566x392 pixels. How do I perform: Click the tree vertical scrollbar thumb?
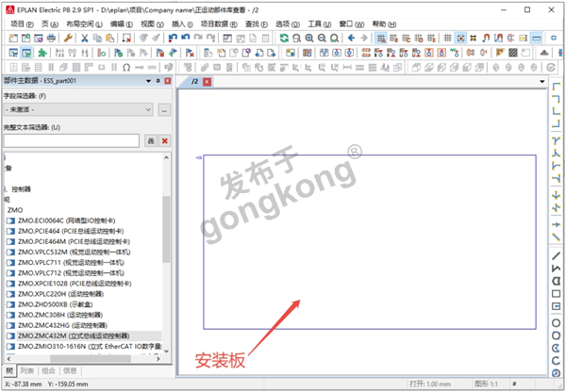click(166, 229)
